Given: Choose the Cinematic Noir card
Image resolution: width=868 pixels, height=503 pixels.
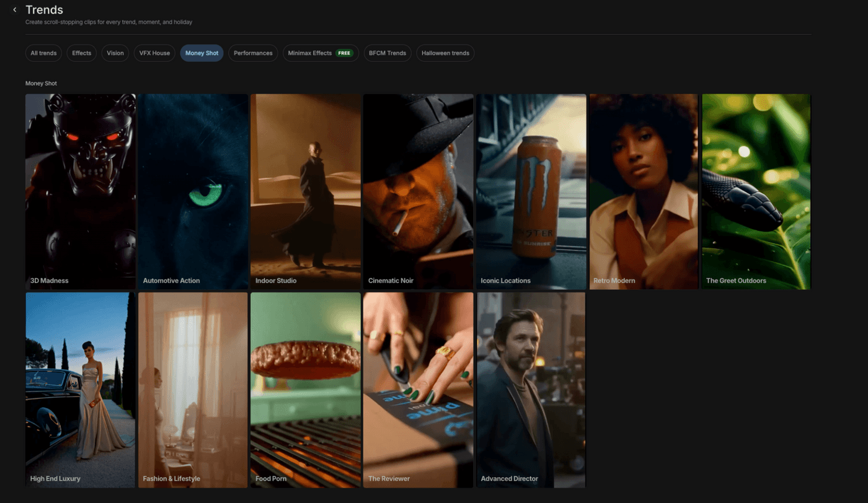Looking at the screenshot, I should tap(418, 191).
